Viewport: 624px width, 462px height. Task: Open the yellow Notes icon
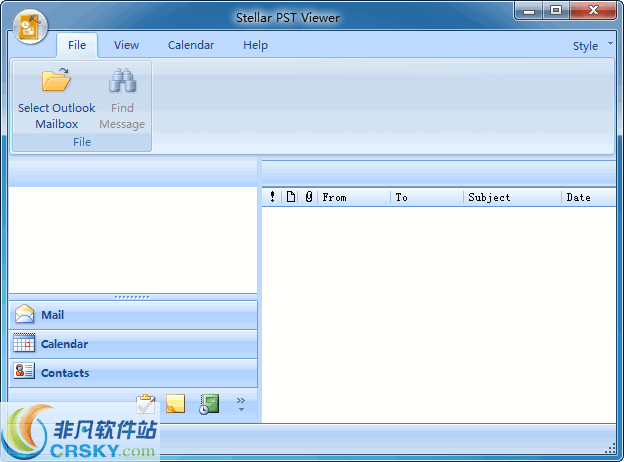(x=176, y=404)
